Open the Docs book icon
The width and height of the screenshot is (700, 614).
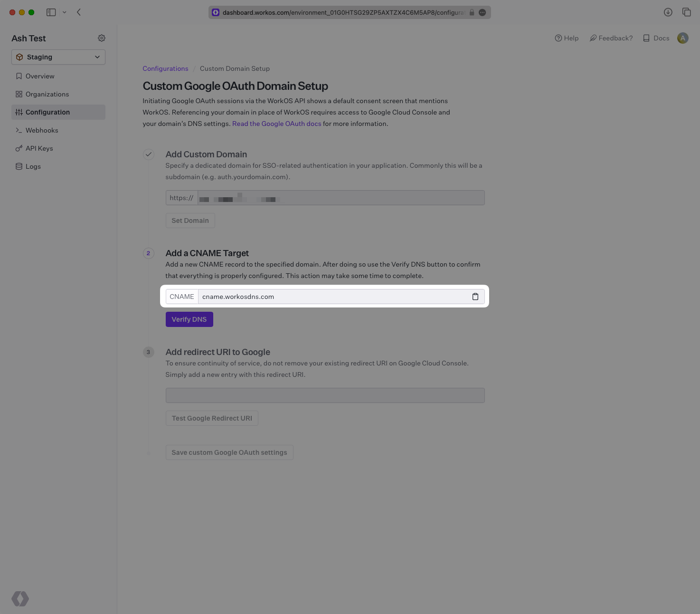tap(646, 38)
